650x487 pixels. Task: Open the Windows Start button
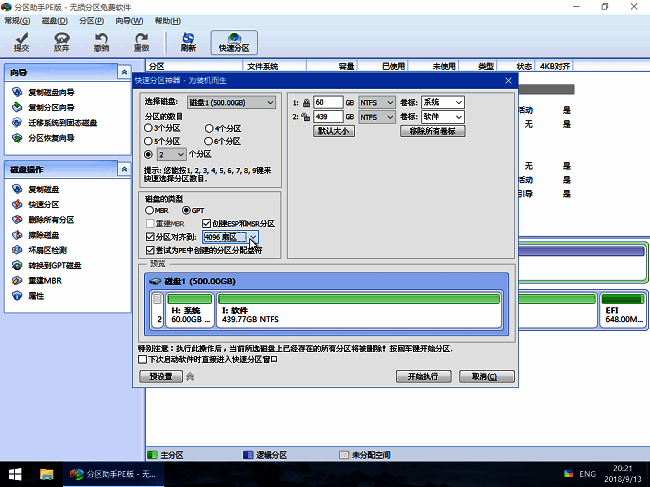tap(17, 473)
